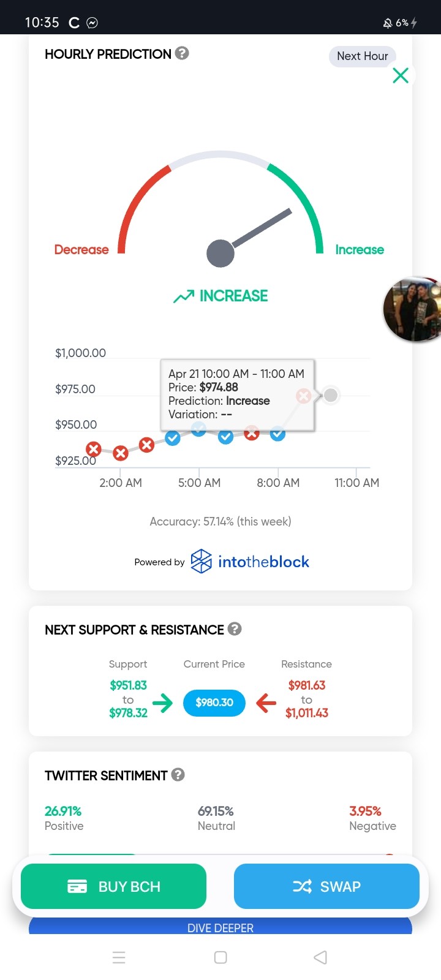
Task: Open Hourly Prediction help question mark
Action: tap(182, 53)
